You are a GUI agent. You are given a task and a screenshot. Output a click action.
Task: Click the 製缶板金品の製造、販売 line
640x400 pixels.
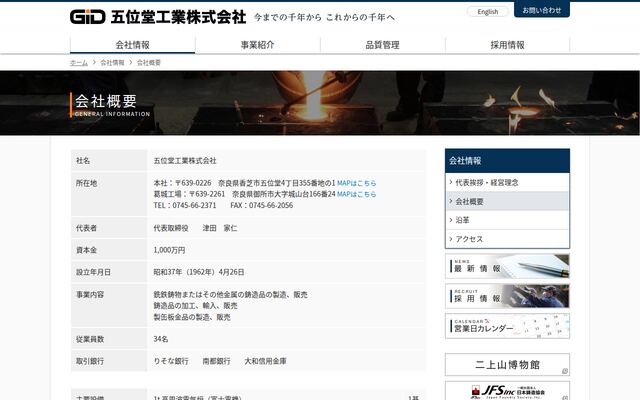[x=192, y=317]
